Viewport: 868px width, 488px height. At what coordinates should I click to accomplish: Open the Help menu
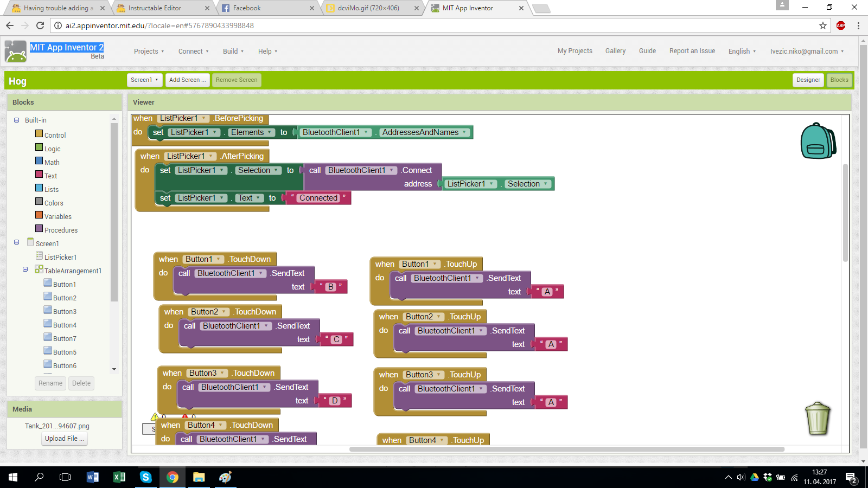[267, 52]
